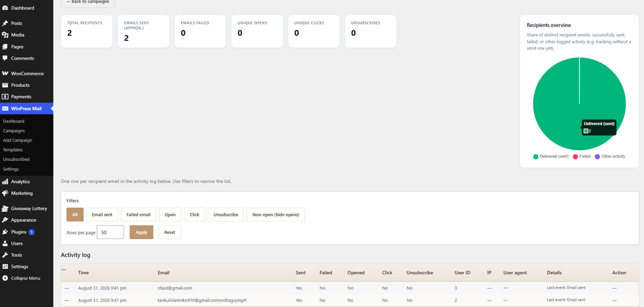
Task: Open Campaigns submenu item
Action: [x=14, y=131]
